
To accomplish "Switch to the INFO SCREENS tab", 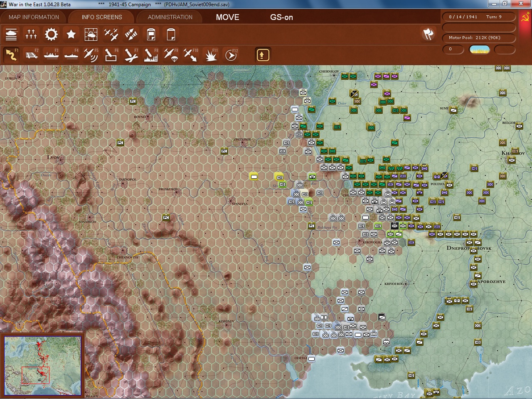I will (x=102, y=17).
